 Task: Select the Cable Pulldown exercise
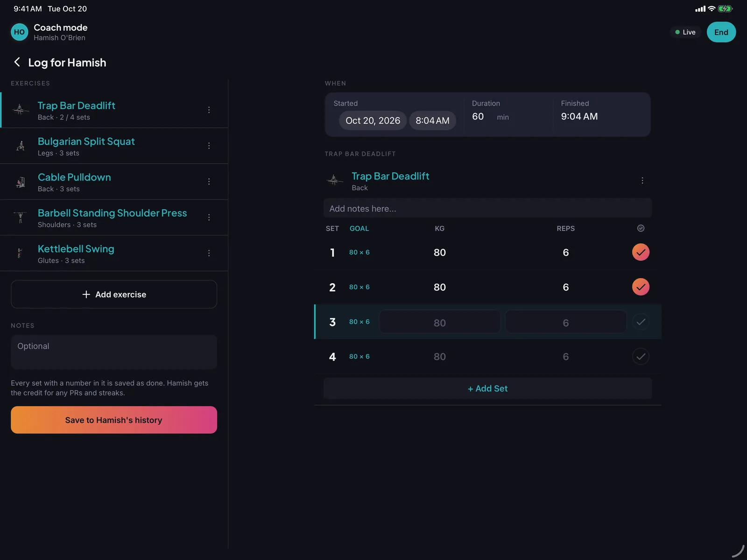(x=114, y=182)
